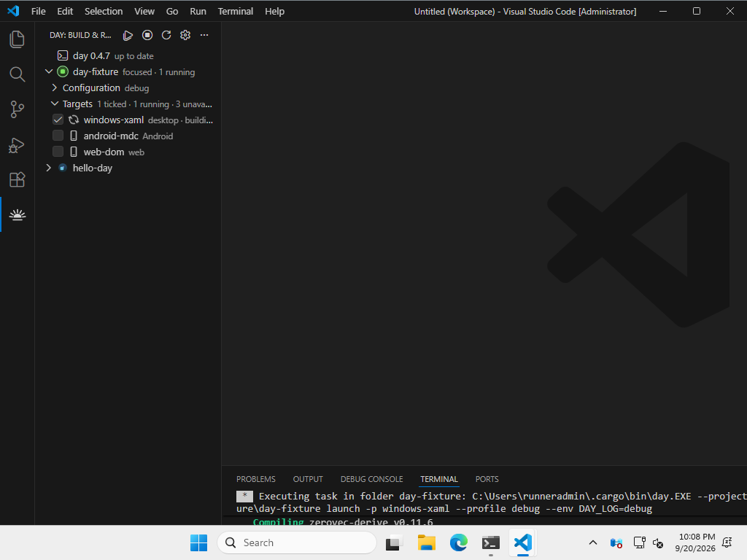747x560 pixels.
Task: Select the 'day 0.4.7 up to date' row
Action: pyautogui.click(x=128, y=55)
